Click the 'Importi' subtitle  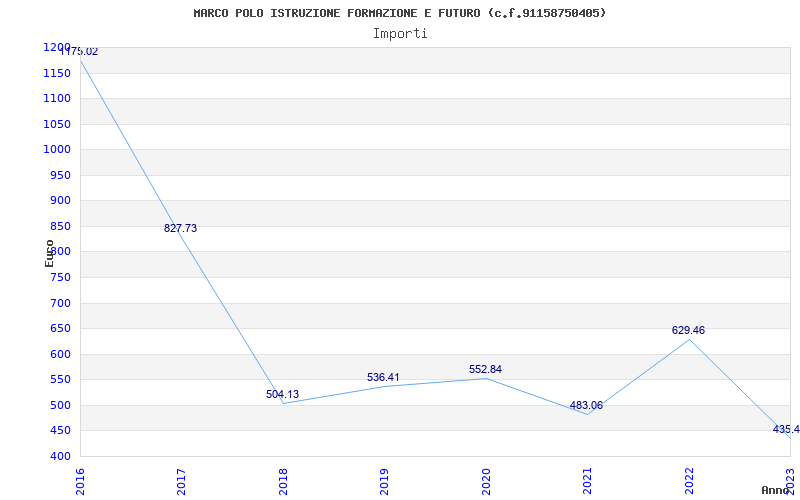[400, 34]
